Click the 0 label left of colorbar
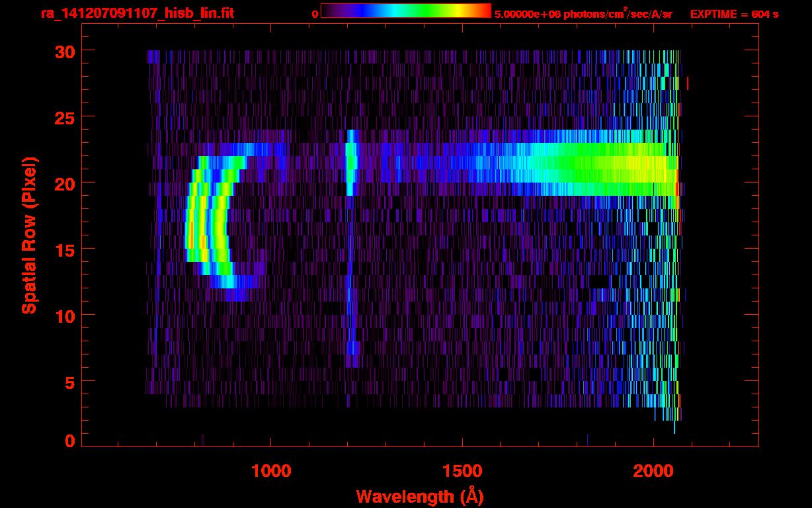 (x=315, y=14)
